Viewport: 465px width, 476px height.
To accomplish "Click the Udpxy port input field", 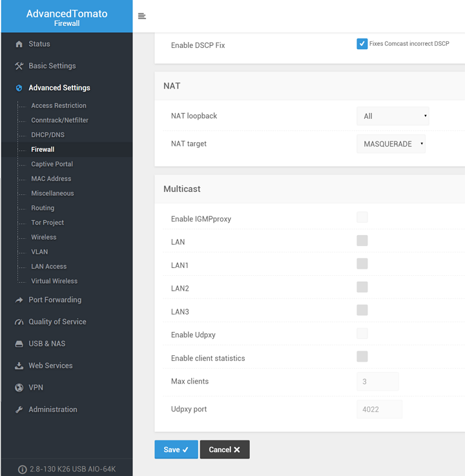I will pyautogui.click(x=379, y=409).
